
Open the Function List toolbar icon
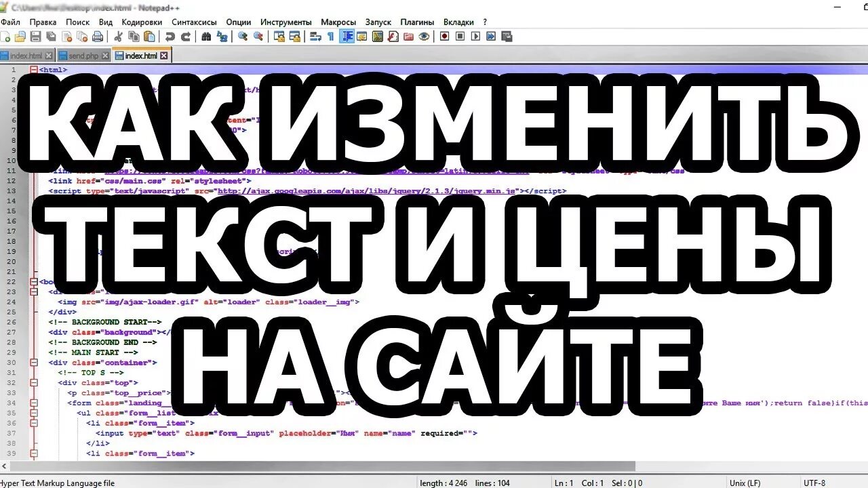click(393, 37)
